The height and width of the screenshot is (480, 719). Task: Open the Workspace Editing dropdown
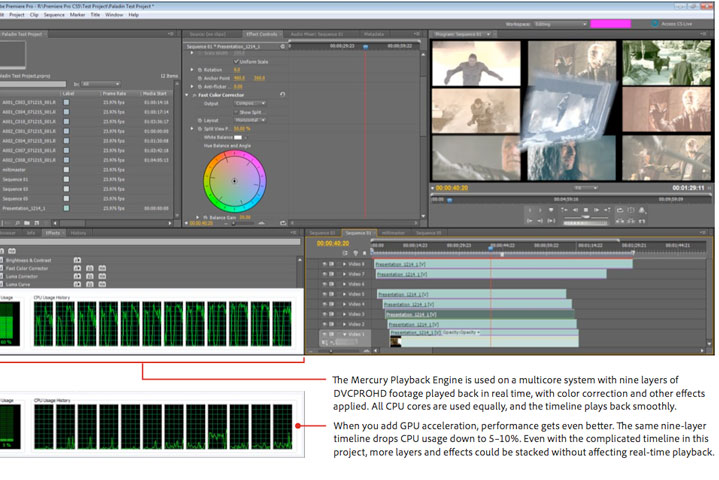click(560, 24)
